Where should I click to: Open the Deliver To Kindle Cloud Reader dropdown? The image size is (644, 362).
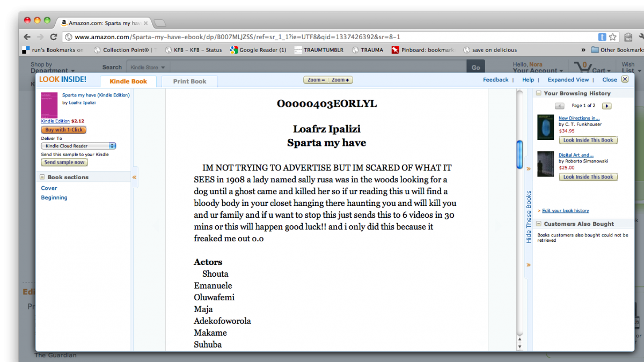[78, 146]
